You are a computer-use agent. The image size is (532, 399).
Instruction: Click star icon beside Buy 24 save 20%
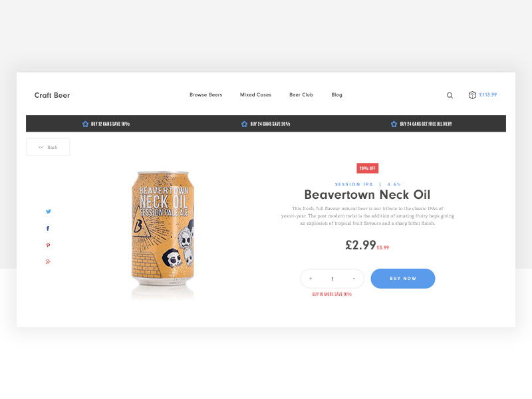tap(244, 124)
